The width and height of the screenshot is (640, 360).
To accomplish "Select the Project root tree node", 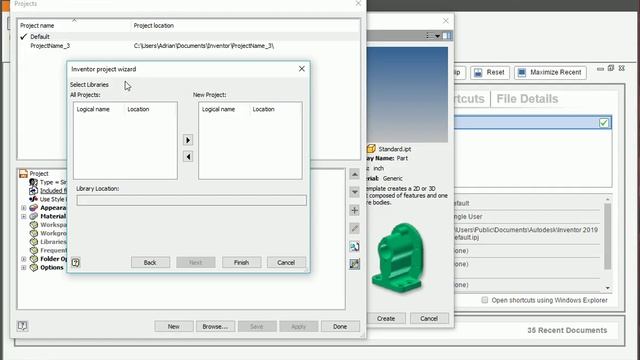I will (x=39, y=173).
